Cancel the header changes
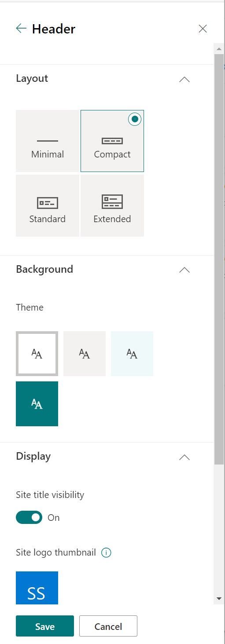The image size is (225, 644). click(108, 626)
